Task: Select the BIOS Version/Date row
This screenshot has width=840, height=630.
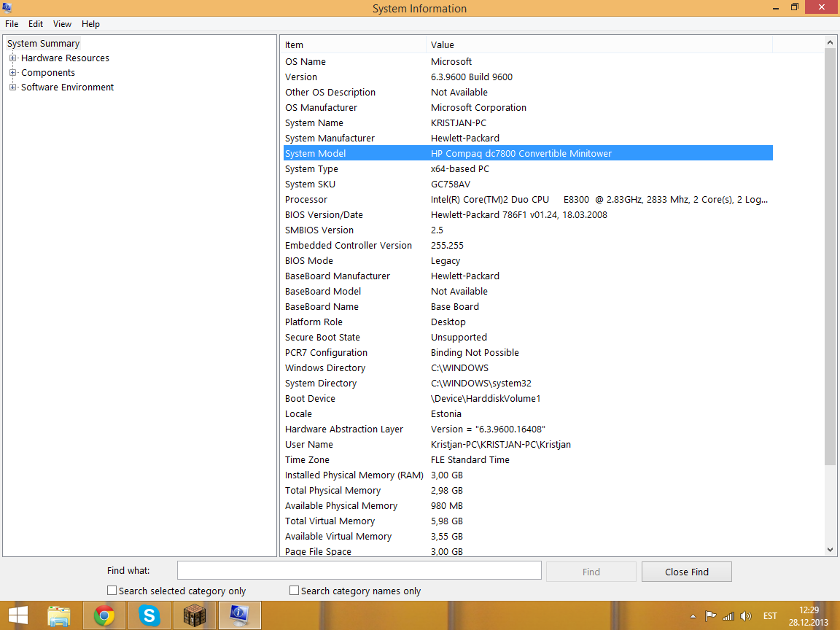Action: 528,214
